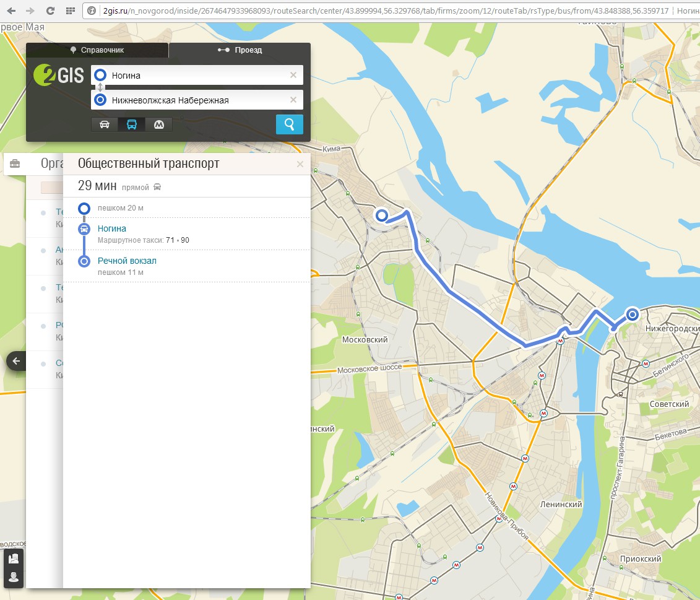Click the Белинского street label
Viewport: 700px width, 600px height.
click(671, 365)
